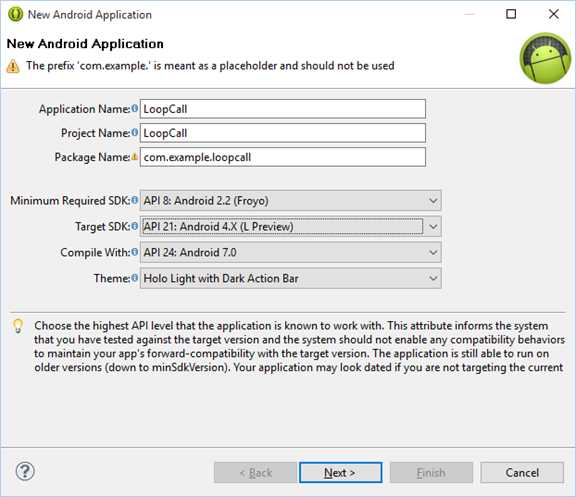Viewport: 576px width, 497px height.
Task: Click the Android robot logo in the header
Action: [x=545, y=58]
